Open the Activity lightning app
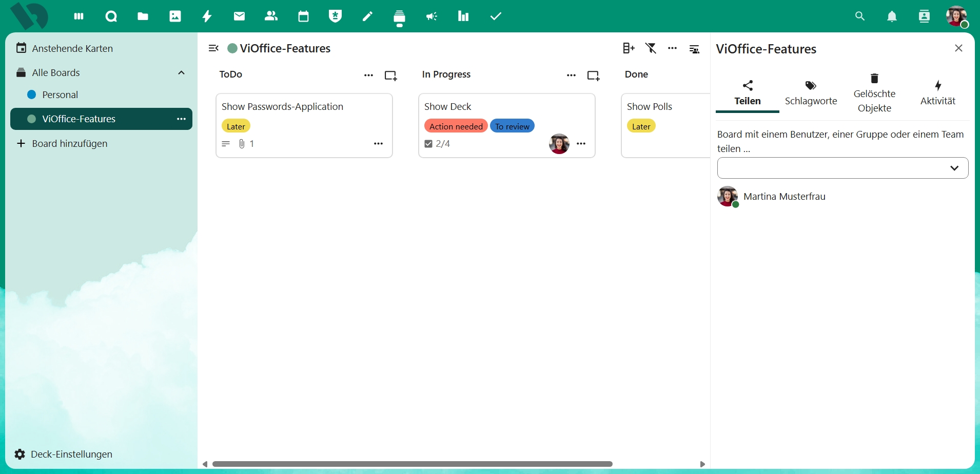The width and height of the screenshot is (980, 474). (207, 16)
